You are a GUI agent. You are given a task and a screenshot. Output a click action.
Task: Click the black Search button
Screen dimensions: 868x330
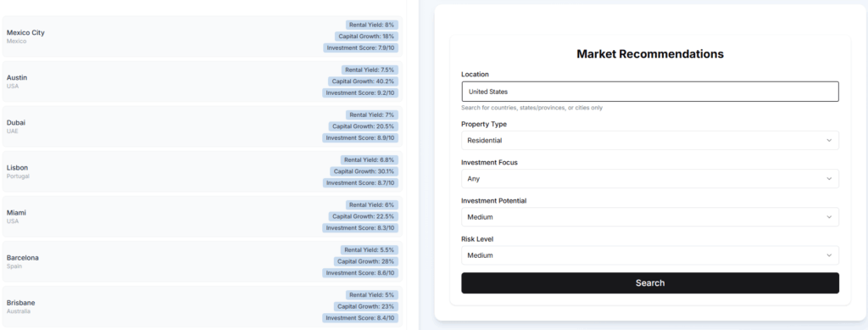(x=650, y=283)
